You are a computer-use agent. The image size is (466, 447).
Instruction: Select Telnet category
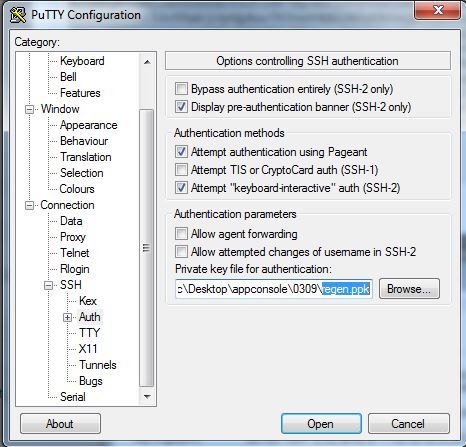pos(75,253)
